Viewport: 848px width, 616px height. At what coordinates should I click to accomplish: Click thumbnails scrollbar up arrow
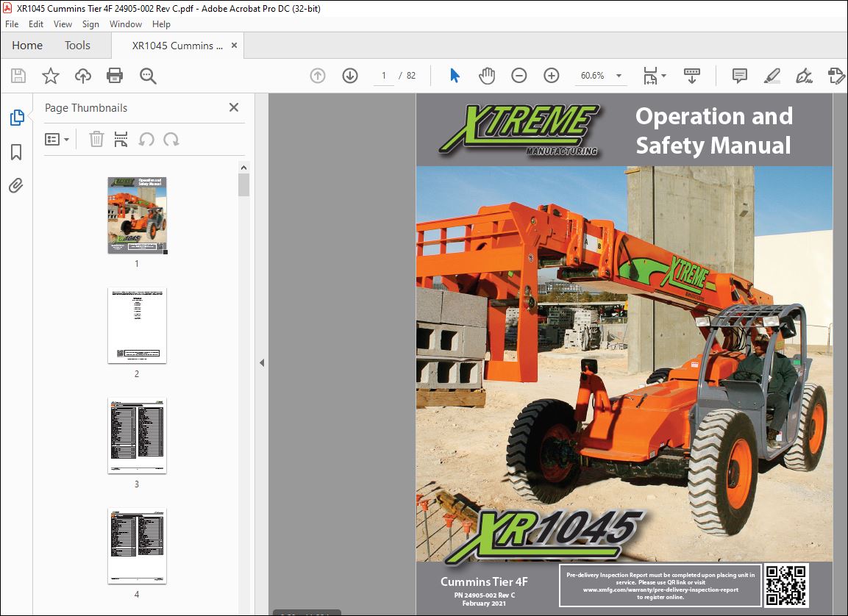(x=243, y=168)
